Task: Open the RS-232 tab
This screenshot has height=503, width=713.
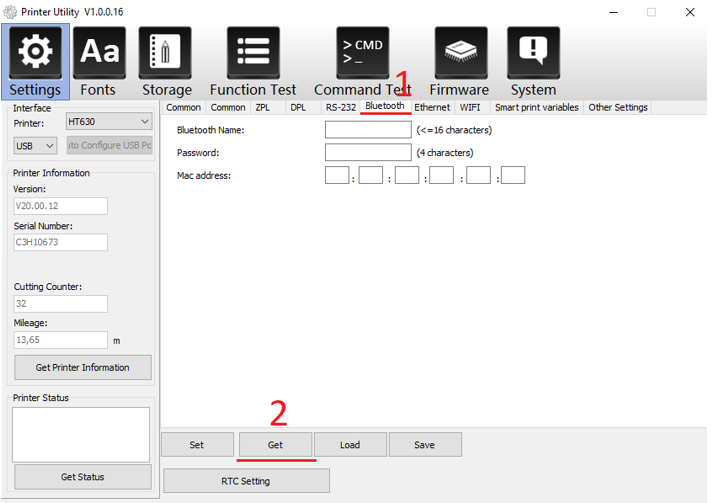Action: (340, 107)
